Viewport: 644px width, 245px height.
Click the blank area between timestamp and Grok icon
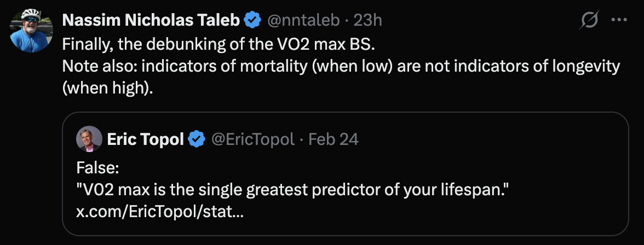point(476,20)
